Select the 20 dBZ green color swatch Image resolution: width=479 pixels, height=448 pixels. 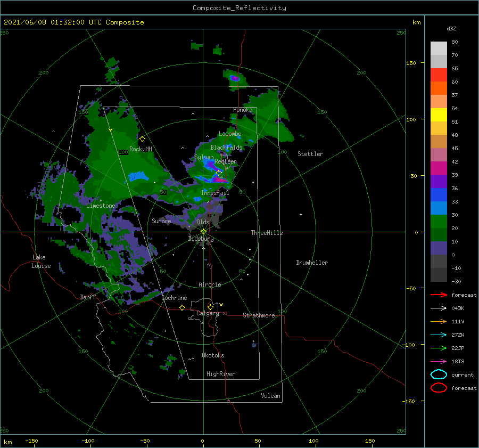439,222
